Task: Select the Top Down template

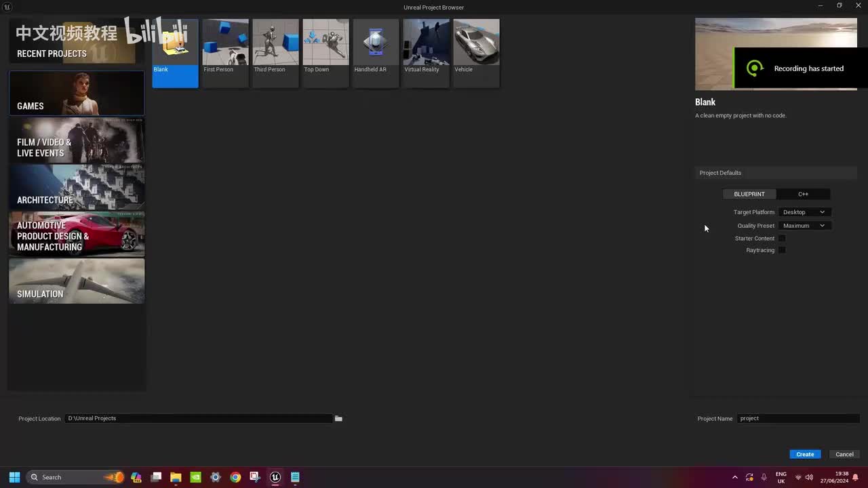Action: [325, 53]
